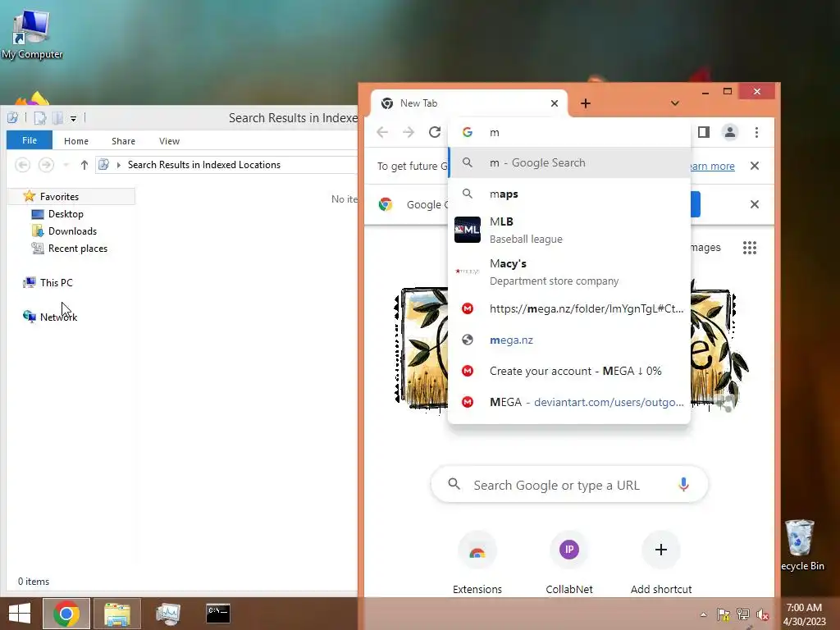Select the Macy's Department store suggestion

569,272
